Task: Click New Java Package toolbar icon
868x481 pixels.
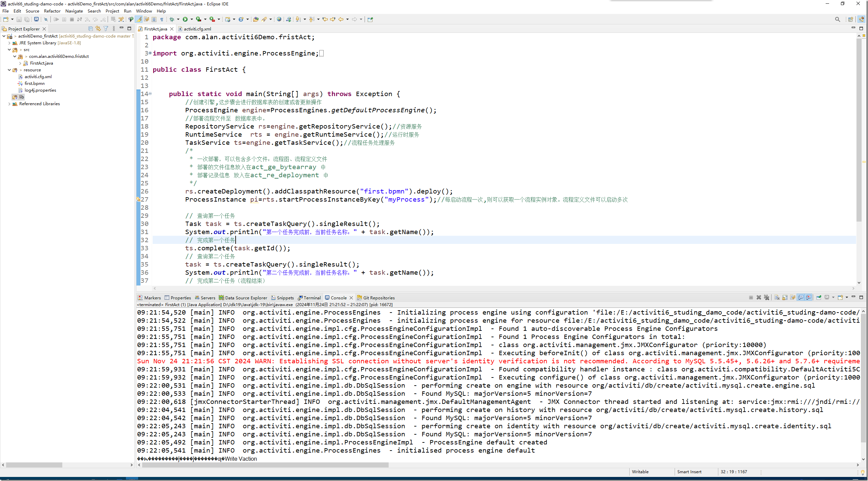Action: (227, 19)
